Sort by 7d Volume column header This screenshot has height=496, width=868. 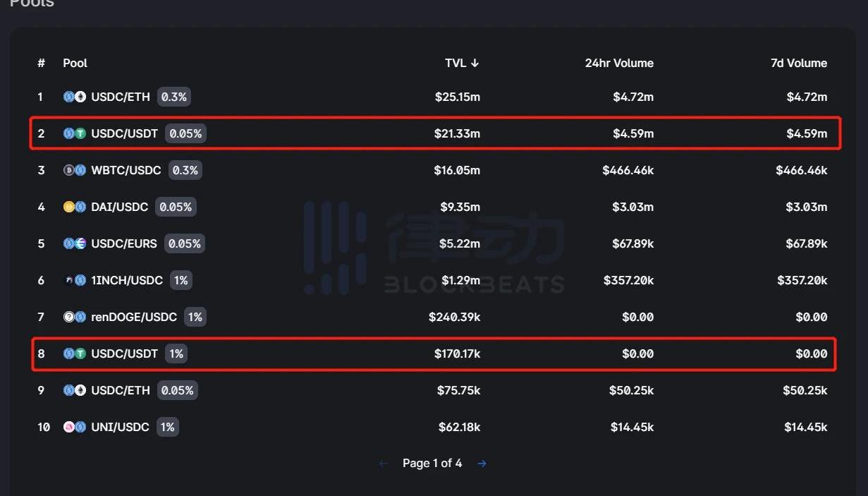(x=798, y=63)
